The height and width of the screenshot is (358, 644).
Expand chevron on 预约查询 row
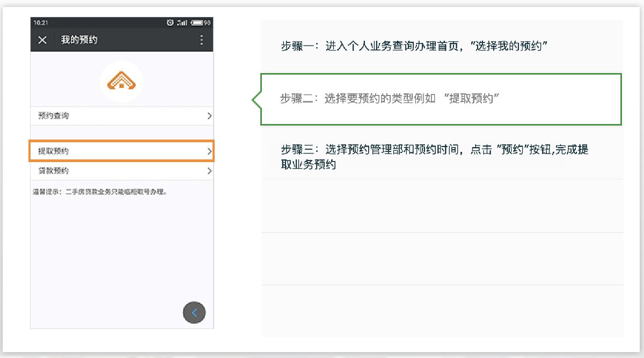pyautogui.click(x=209, y=116)
